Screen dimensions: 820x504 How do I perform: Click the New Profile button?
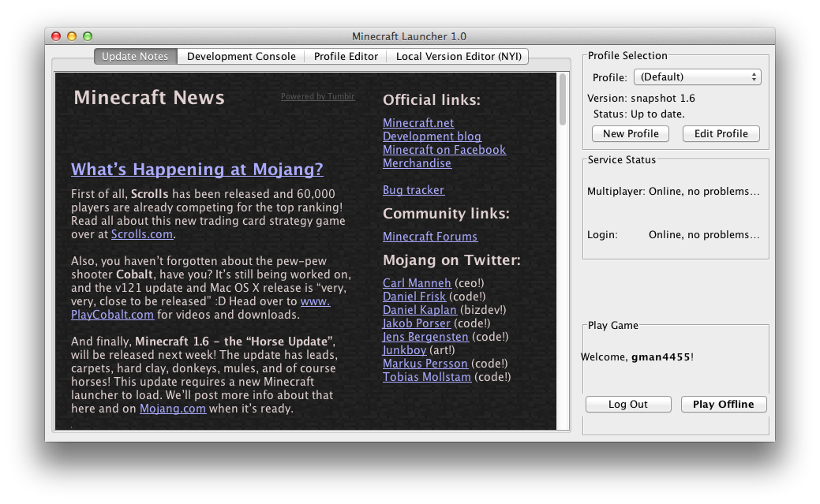631,134
